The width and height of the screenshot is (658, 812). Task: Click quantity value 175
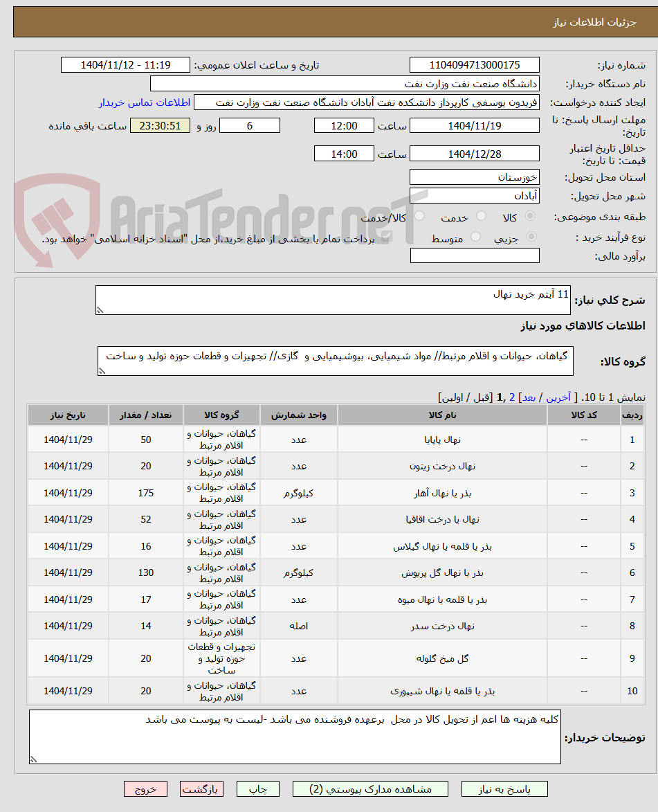(146, 493)
